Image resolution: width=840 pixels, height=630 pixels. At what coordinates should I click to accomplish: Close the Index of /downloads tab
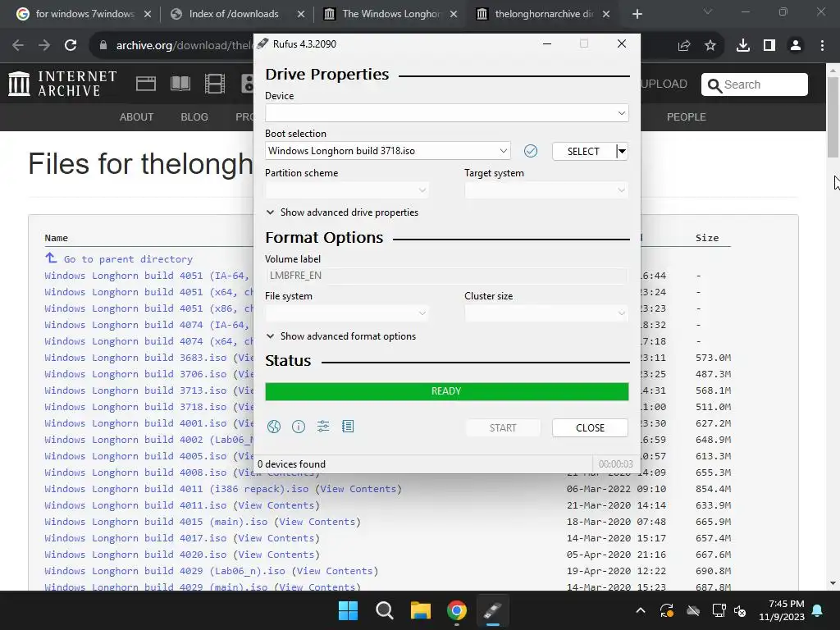coord(301,14)
